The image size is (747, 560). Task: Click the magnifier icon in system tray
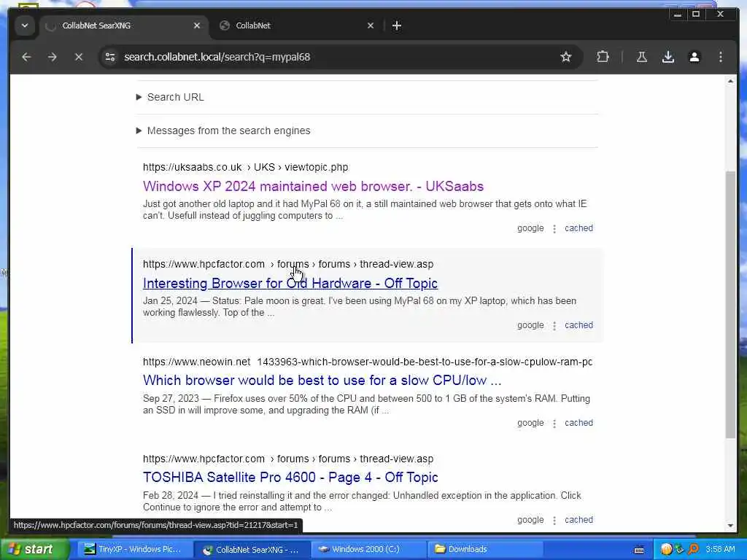click(693, 550)
